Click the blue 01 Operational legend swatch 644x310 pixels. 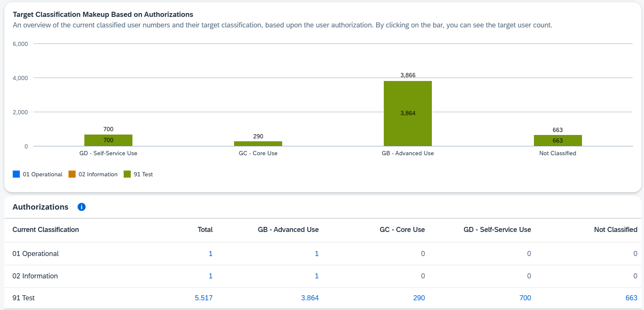click(x=16, y=174)
